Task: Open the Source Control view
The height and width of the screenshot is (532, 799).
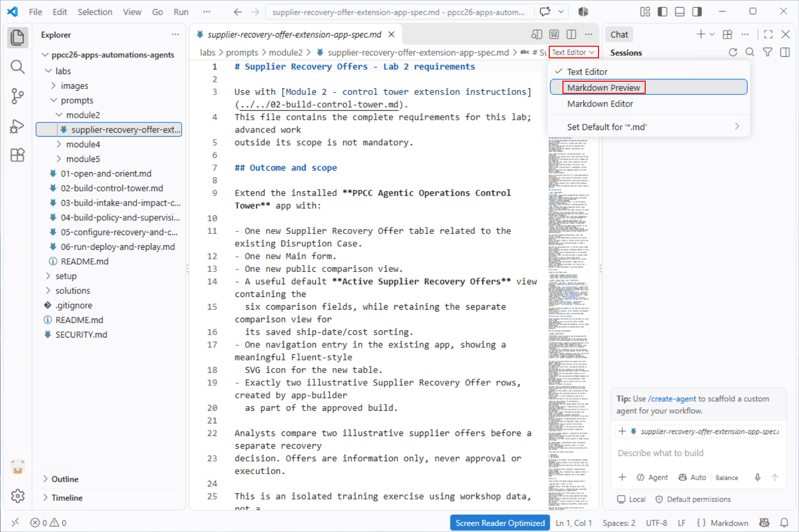Action: (x=17, y=96)
